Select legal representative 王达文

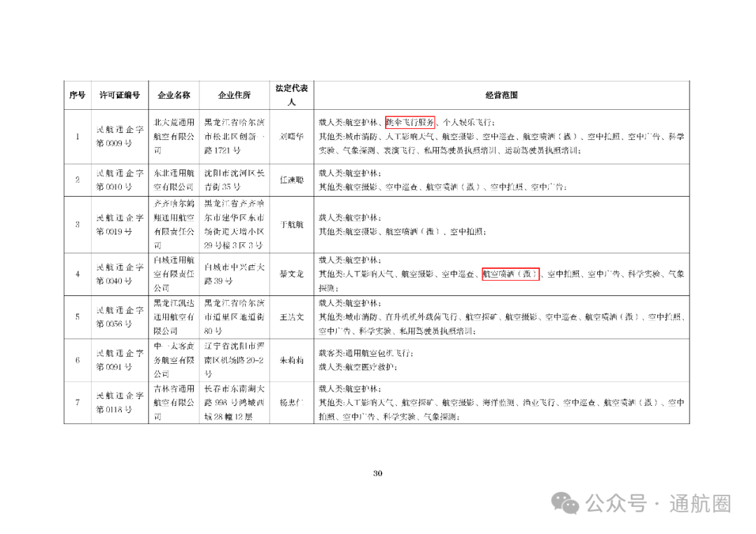291,318
